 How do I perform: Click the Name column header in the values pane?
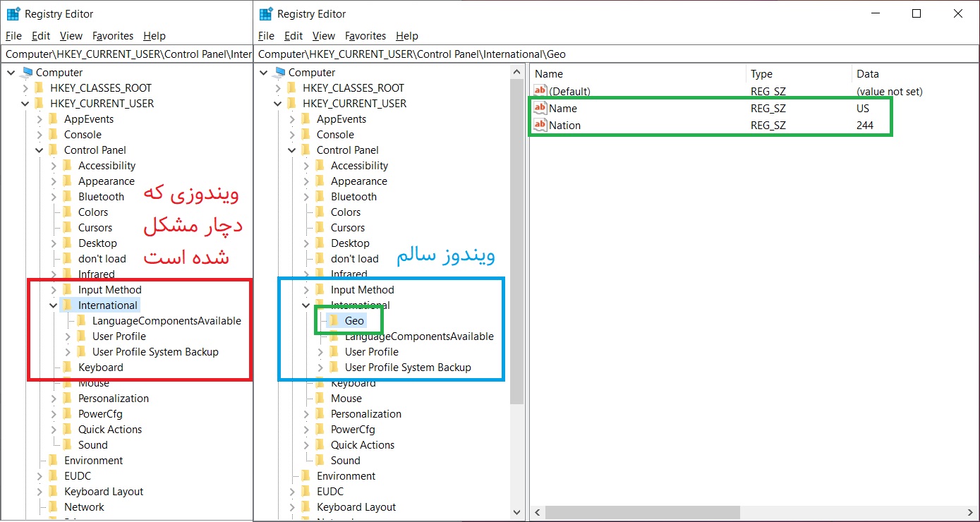(638, 74)
